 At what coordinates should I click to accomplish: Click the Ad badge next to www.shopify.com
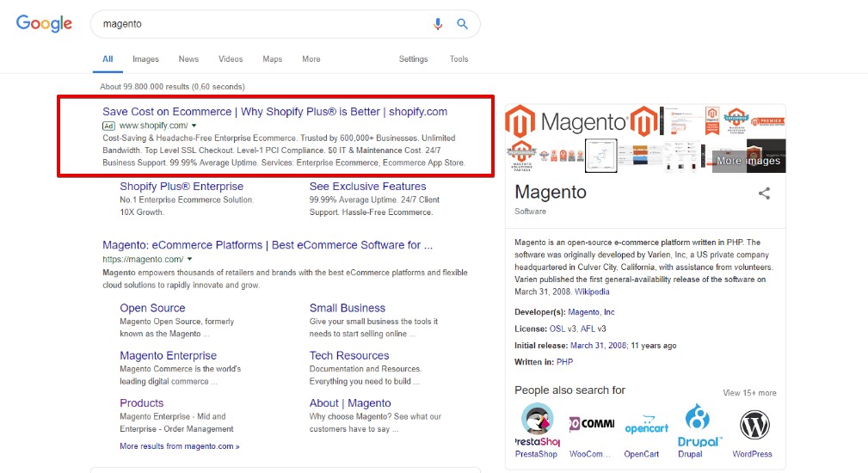pos(108,126)
